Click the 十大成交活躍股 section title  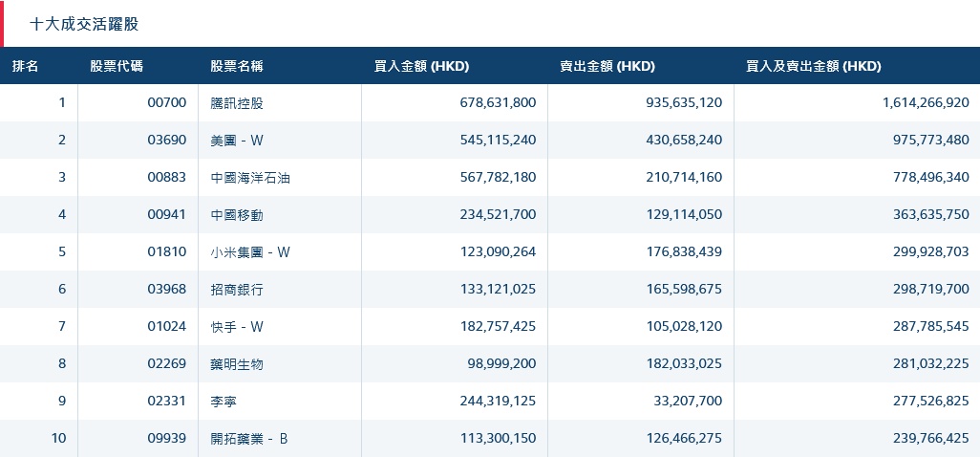[x=84, y=25]
